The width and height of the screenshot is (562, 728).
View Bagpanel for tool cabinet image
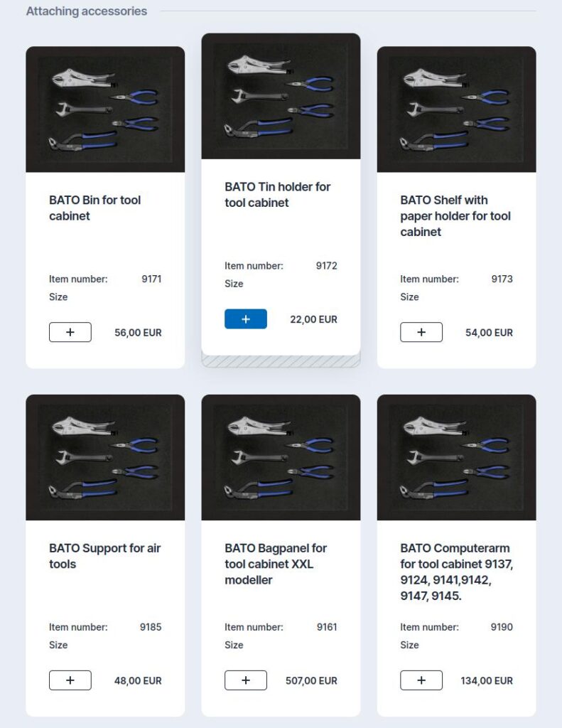point(281,457)
